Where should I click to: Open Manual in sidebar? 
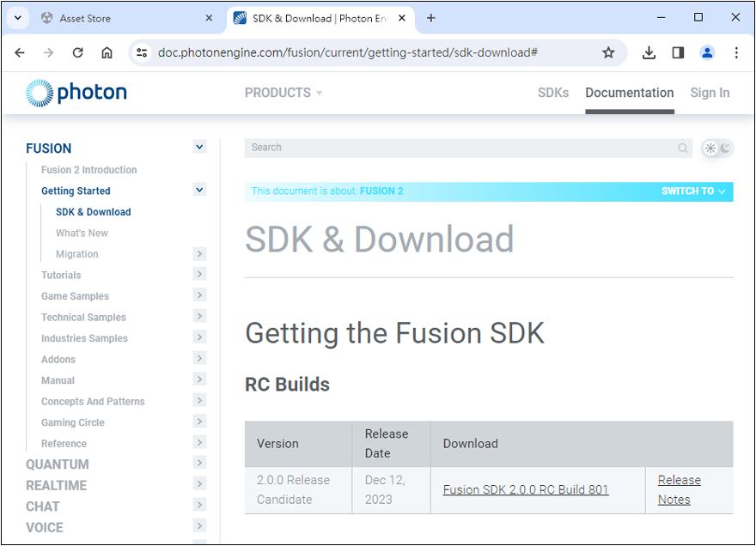(x=58, y=380)
